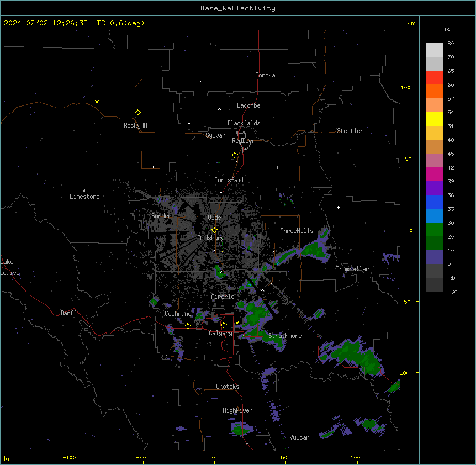Click the yellow v marker northwest of RockyMH
Viewport: 476px width, 465px height.
(x=97, y=102)
